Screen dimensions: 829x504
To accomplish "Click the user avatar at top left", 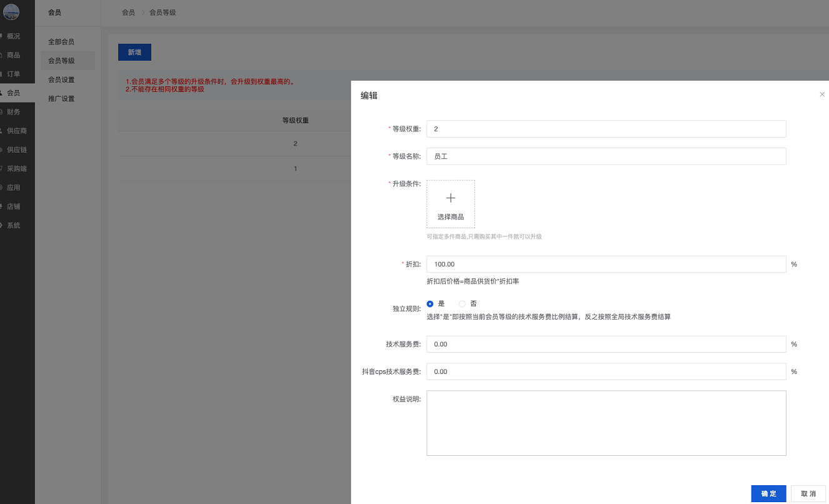I will (11, 11).
